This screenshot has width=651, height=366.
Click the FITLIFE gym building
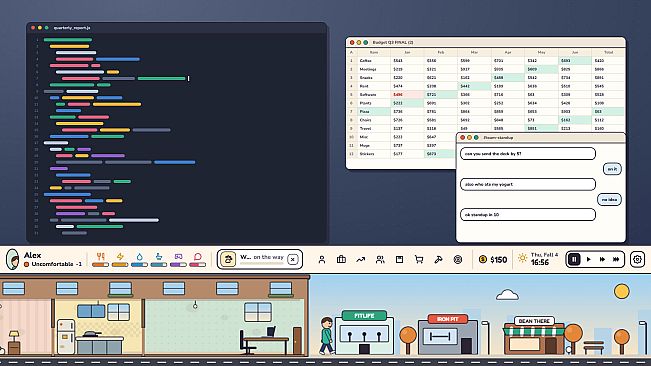coord(364,333)
